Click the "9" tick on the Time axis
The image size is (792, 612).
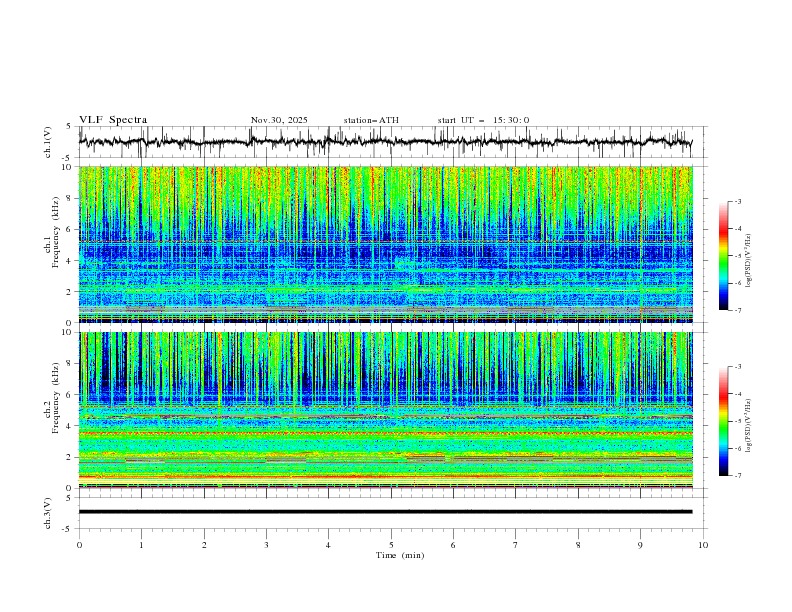tap(640, 545)
